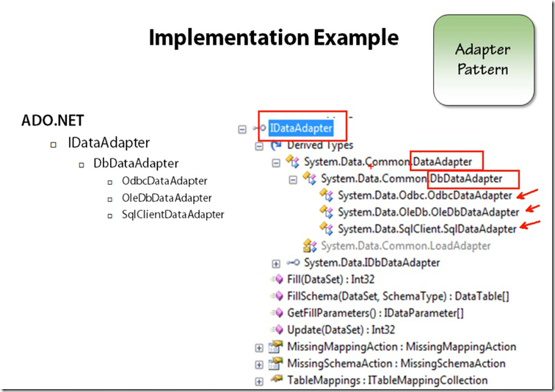The image size is (555, 392).
Task: Click class icon of OleDbDataAdapter
Action: (x=327, y=211)
